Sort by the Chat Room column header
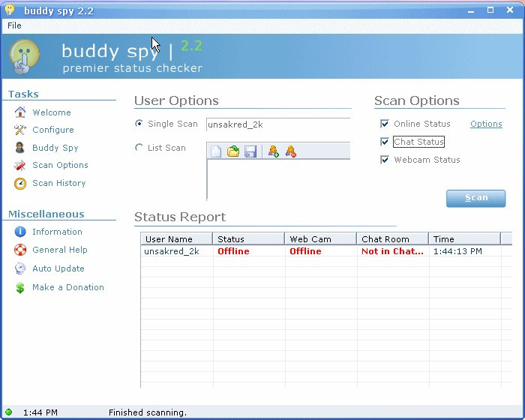525x420 pixels. pyautogui.click(x=393, y=239)
